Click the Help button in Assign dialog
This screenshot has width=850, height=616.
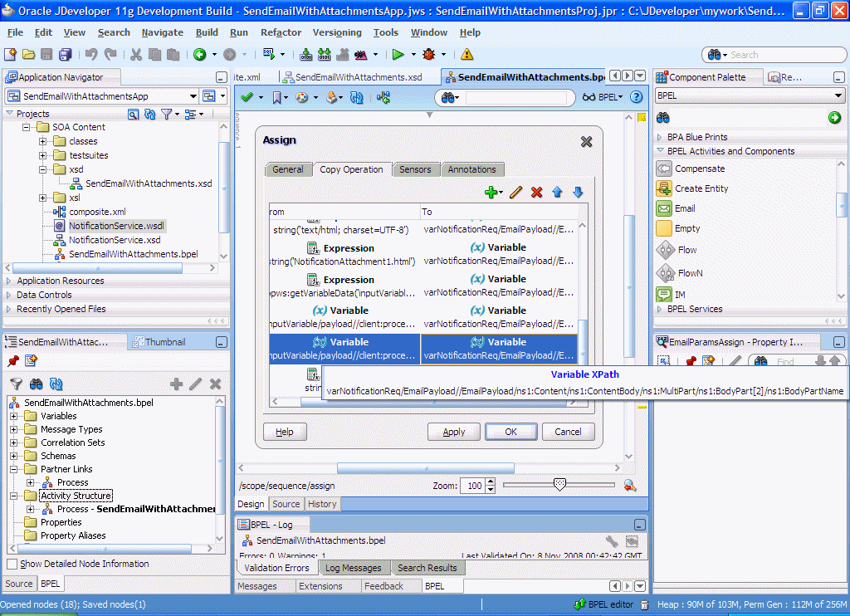pyautogui.click(x=285, y=432)
